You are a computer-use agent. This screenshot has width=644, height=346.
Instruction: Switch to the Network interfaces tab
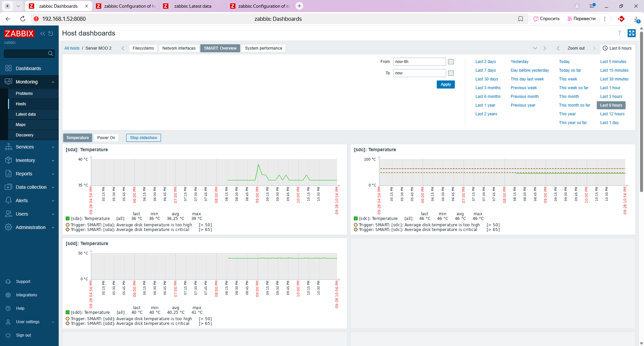click(179, 48)
